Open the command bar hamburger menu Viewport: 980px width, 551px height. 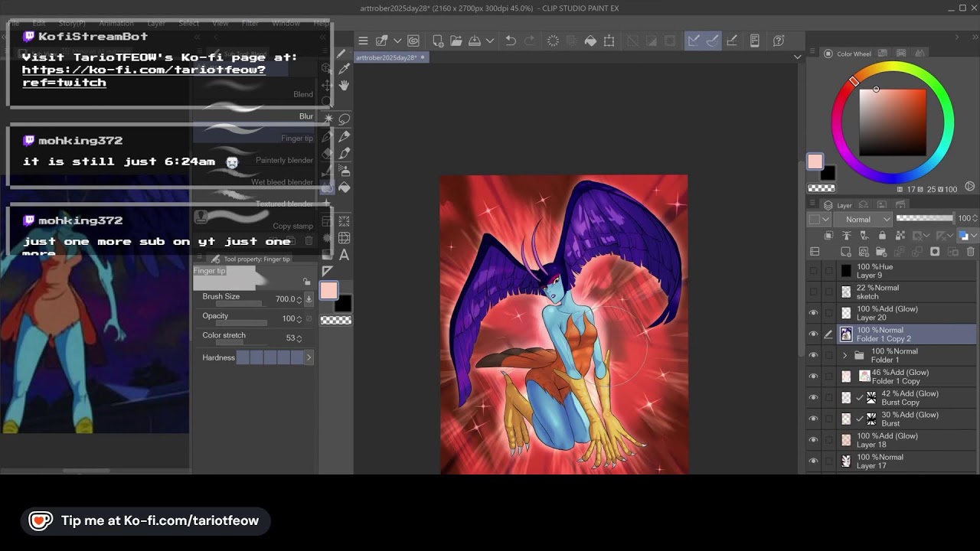point(363,41)
